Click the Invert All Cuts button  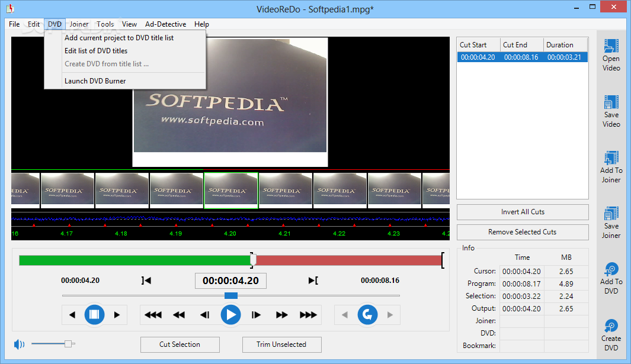(523, 212)
